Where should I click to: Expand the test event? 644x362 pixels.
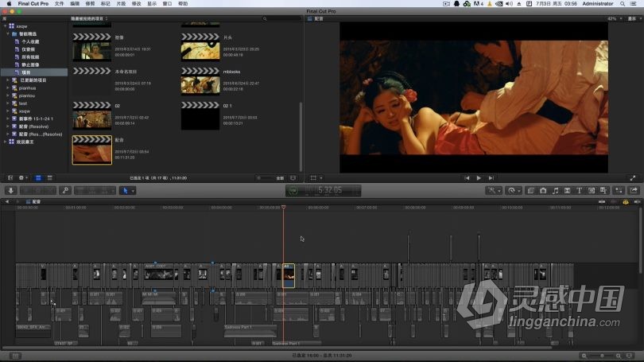[7, 103]
